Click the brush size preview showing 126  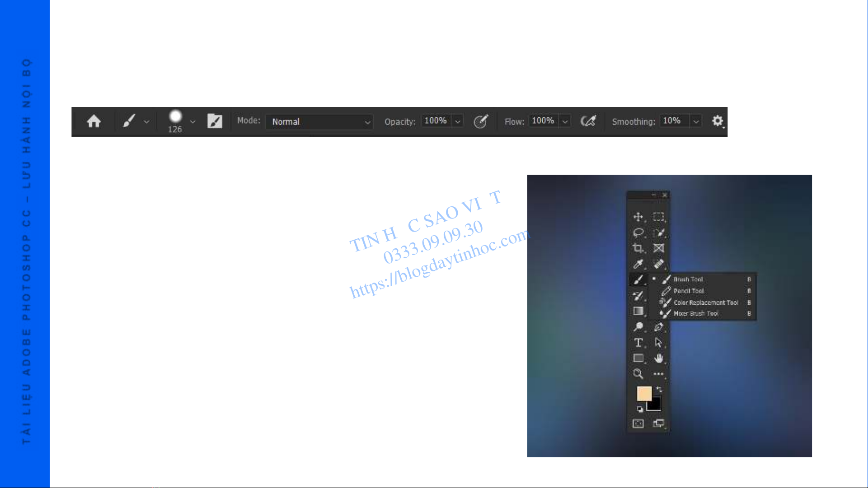(175, 121)
